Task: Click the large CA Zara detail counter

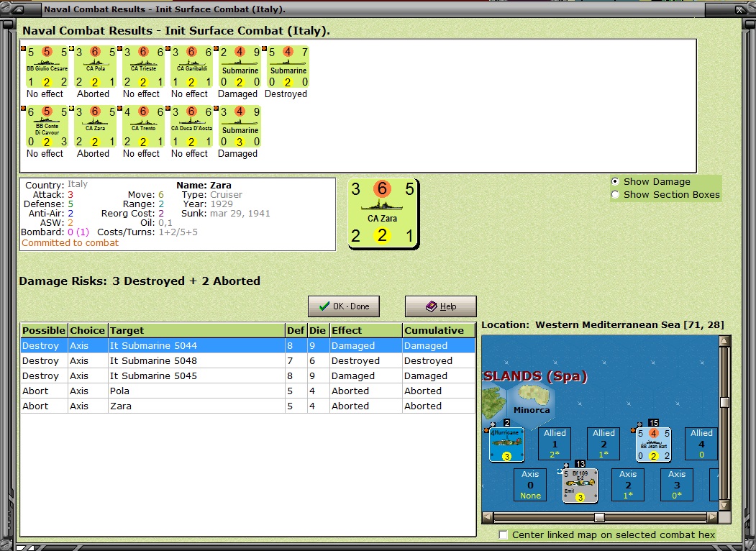Action: pos(383,214)
